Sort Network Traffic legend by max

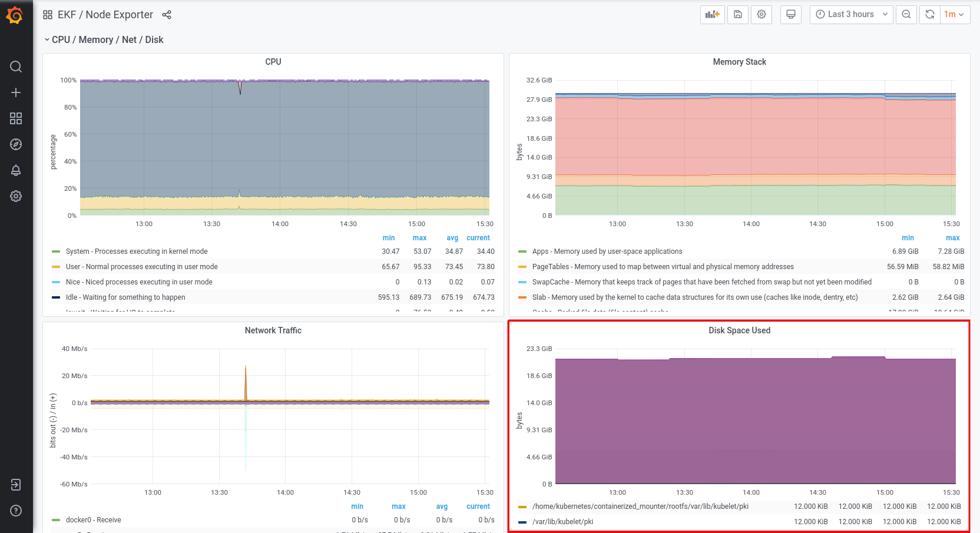pos(399,506)
